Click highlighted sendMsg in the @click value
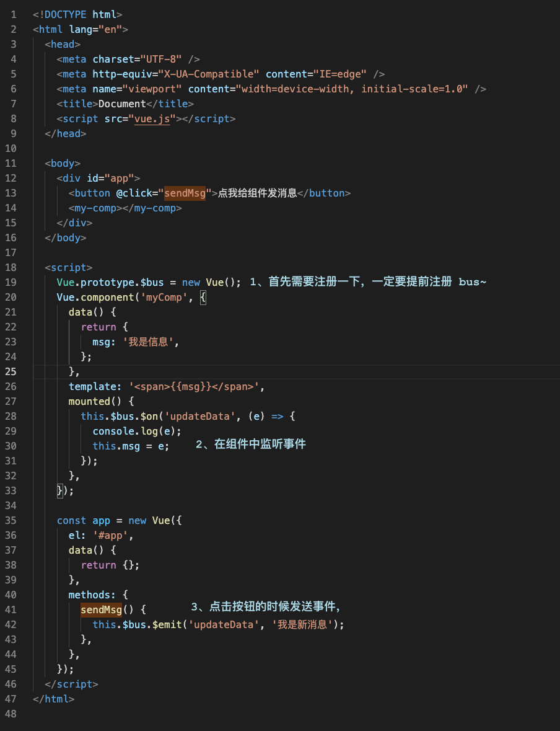The width and height of the screenshot is (560, 731). [185, 193]
